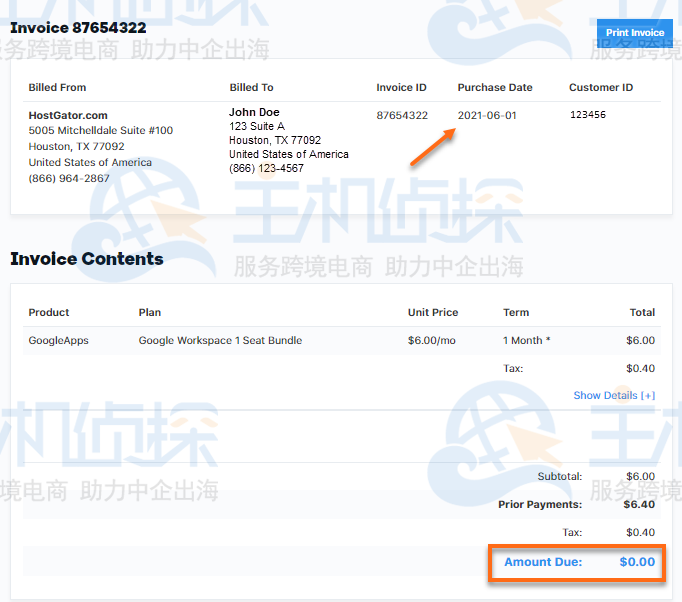Click the Amount Due $0.00 box

pyautogui.click(x=579, y=562)
